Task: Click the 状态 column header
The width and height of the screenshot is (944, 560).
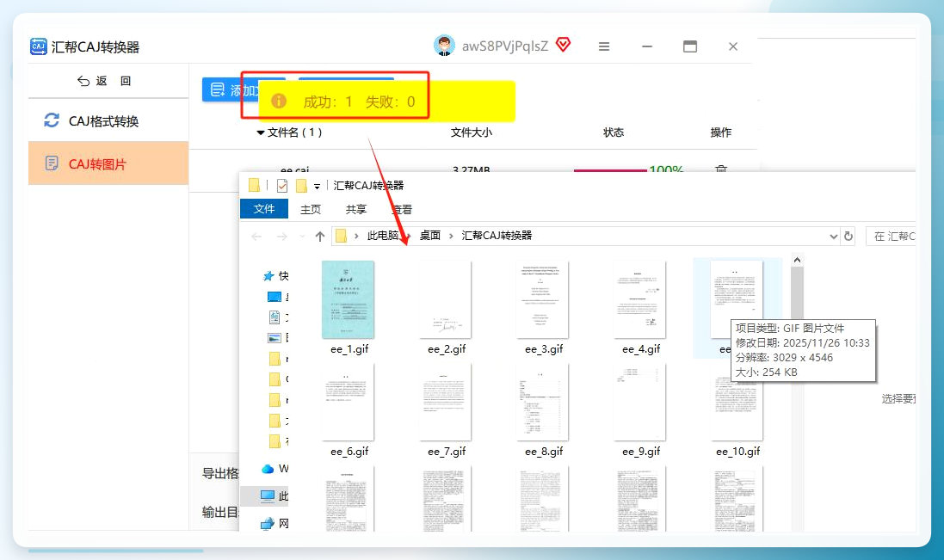Action: click(614, 132)
